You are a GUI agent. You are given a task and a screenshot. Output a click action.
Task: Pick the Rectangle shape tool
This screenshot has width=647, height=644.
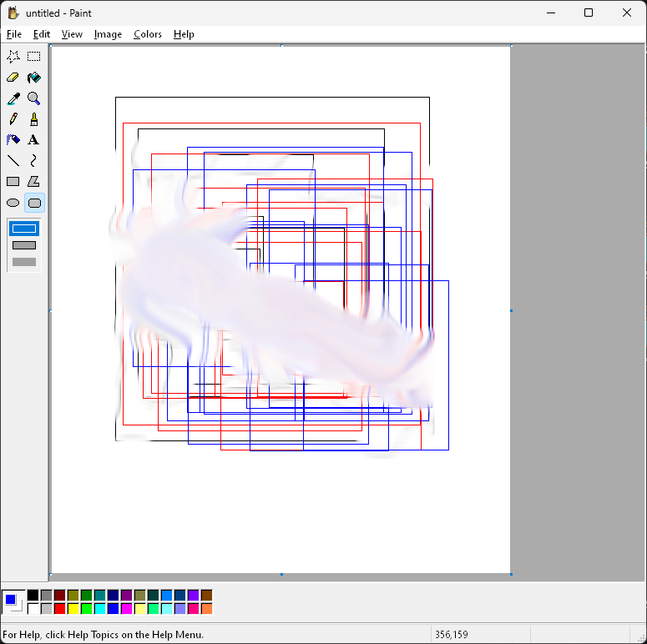[x=13, y=181]
